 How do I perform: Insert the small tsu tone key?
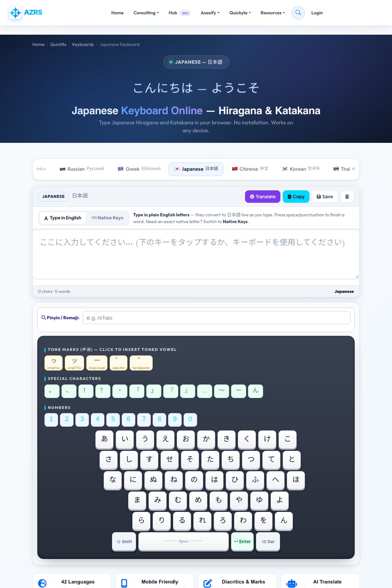pyautogui.click(x=54, y=363)
